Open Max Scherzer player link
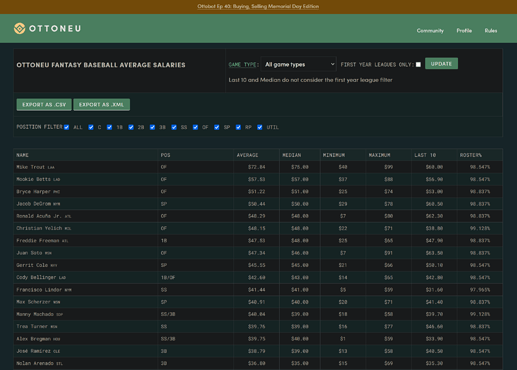This screenshot has width=517, height=370. tap(33, 302)
